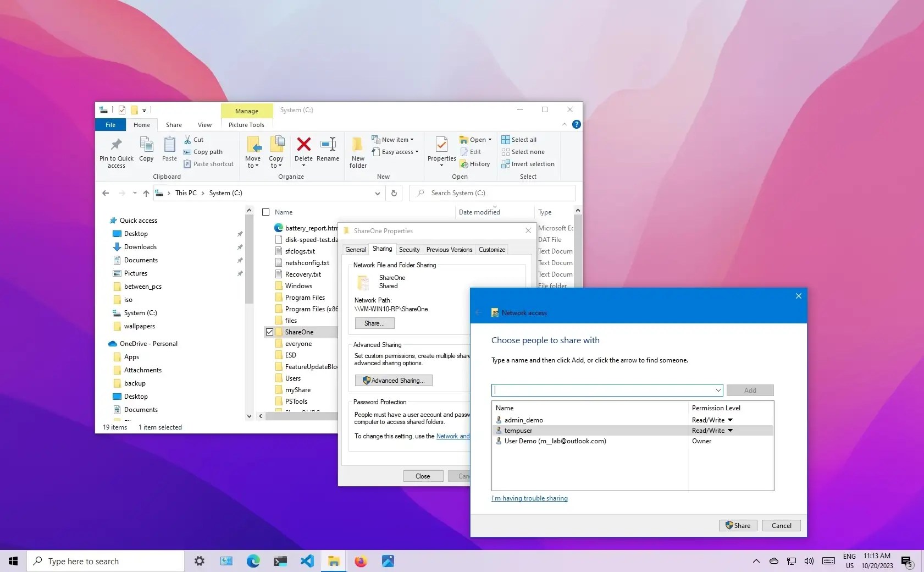Switch to the View ribbon tab
This screenshot has height=572, width=924.
click(204, 125)
